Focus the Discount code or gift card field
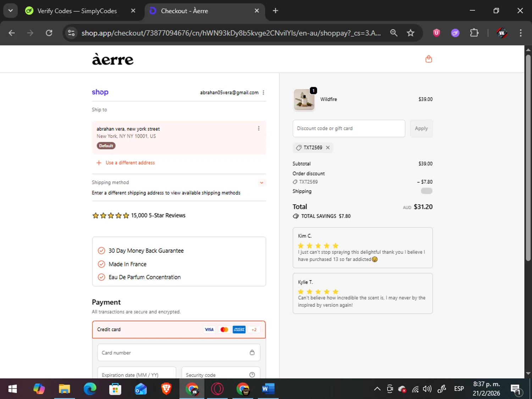Viewport: 532px width, 399px height. click(x=349, y=128)
